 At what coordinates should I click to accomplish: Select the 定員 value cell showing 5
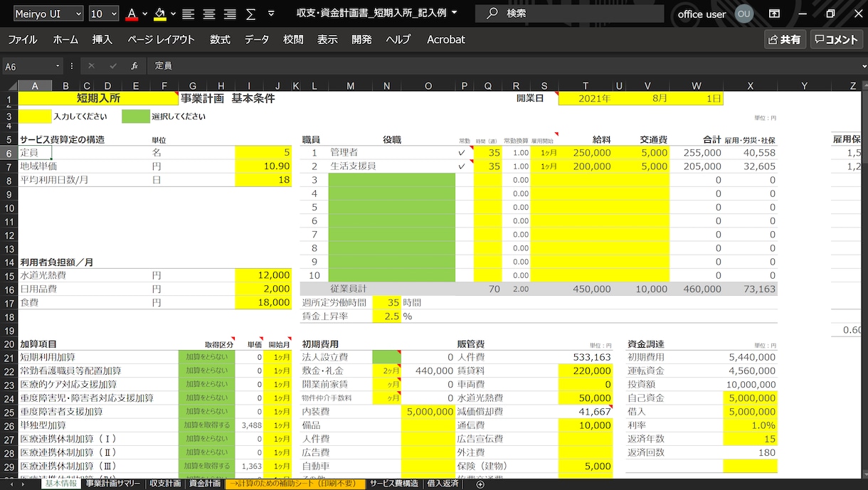(263, 152)
